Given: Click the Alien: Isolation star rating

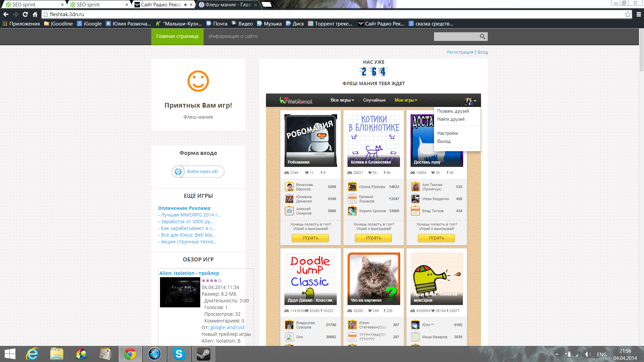Looking at the screenshot, I should tap(212, 281).
